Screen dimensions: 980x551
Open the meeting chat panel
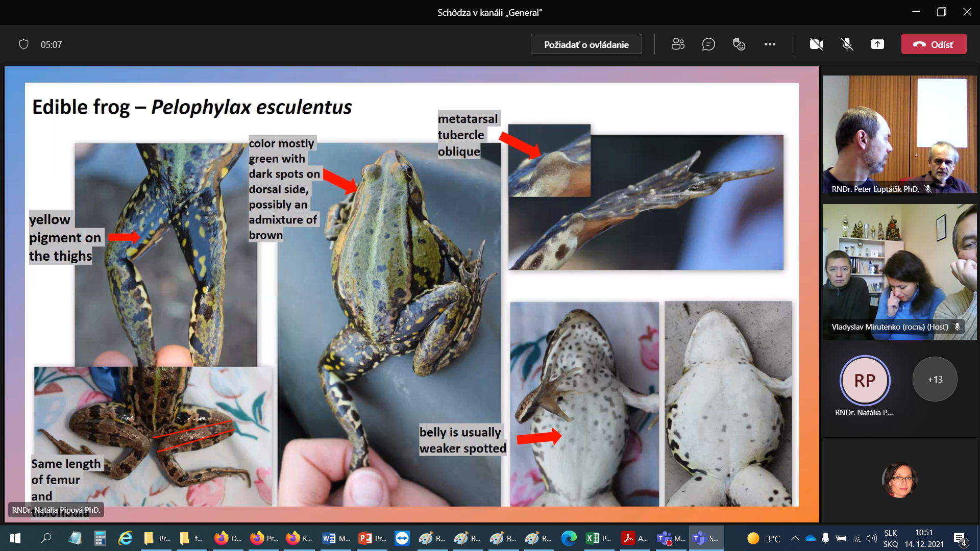click(708, 44)
